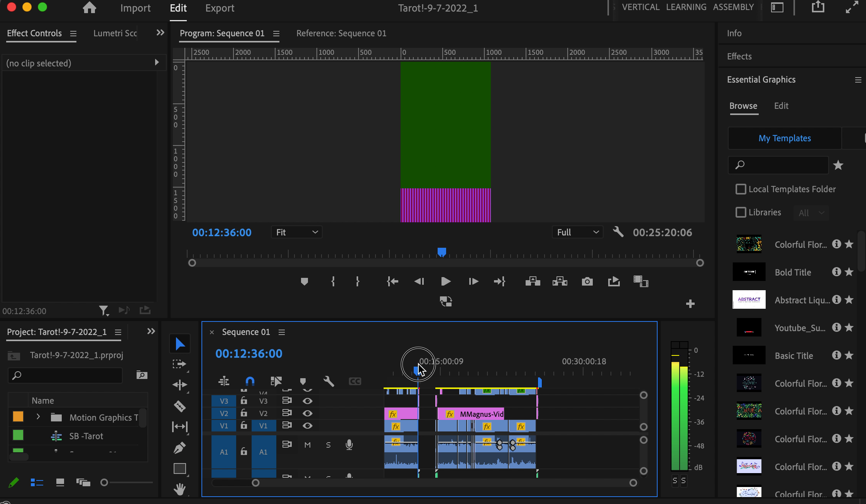Click the My Templates button

[785, 138]
